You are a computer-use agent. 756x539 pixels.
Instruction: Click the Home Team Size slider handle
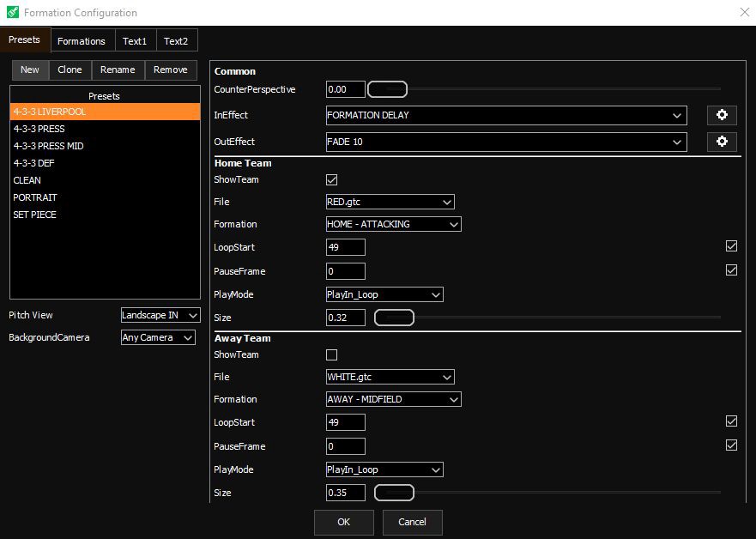pyautogui.click(x=394, y=318)
